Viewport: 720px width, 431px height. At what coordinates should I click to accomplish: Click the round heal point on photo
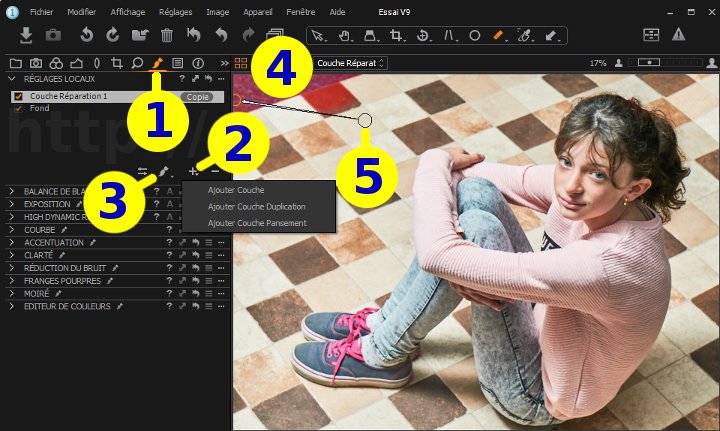[x=365, y=120]
